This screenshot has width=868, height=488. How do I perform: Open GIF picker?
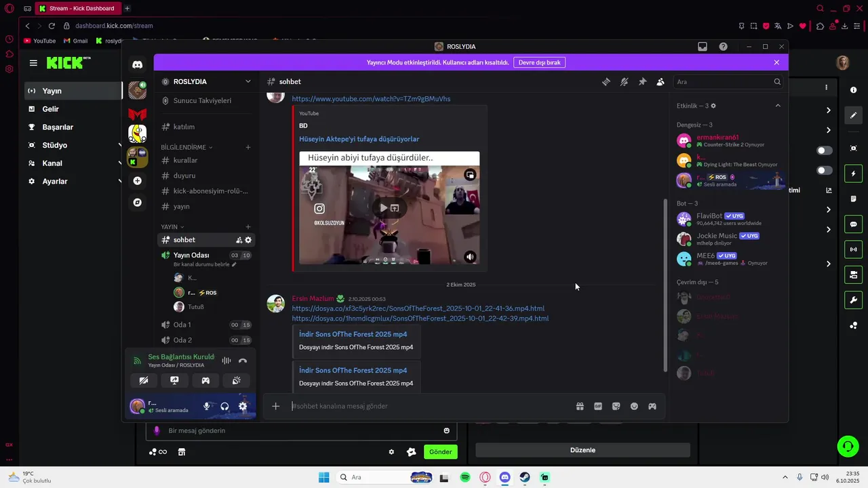tap(598, 406)
